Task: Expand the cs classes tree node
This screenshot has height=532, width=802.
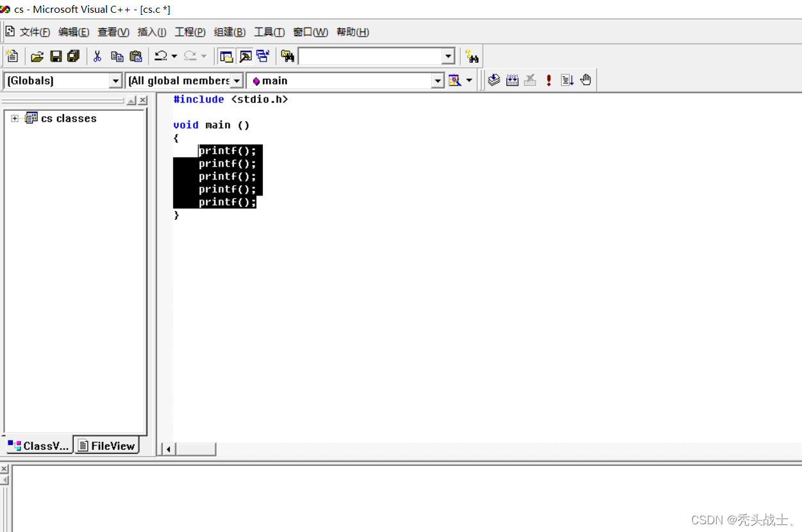Action: point(14,118)
